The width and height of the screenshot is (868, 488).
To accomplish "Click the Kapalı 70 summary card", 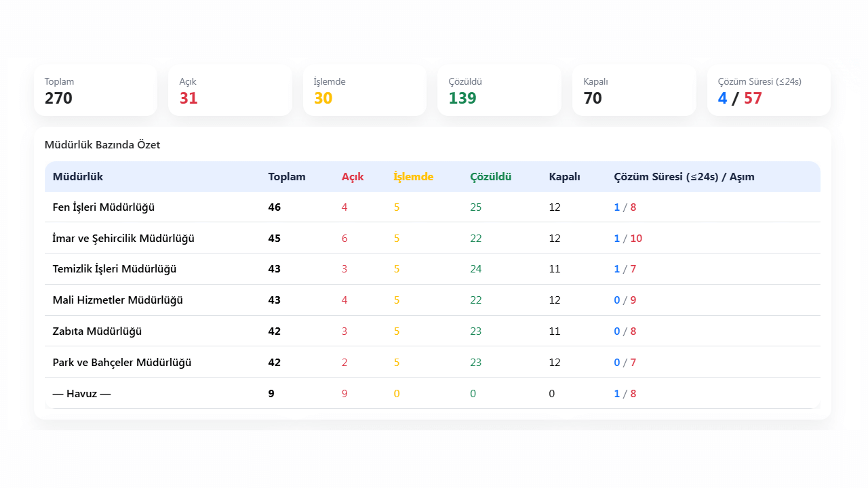I will [x=634, y=90].
